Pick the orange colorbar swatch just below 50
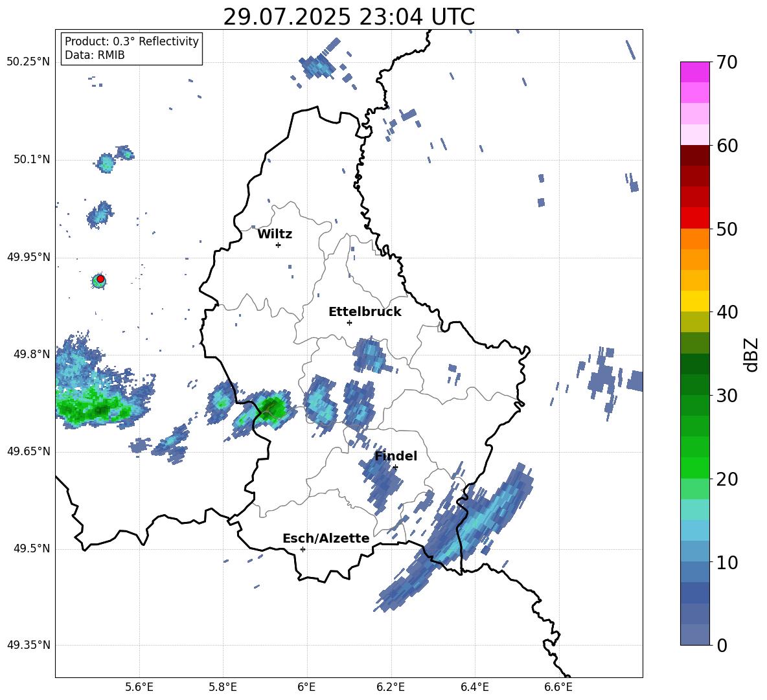This screenshot has width=767, height=700. click(695, 239)
